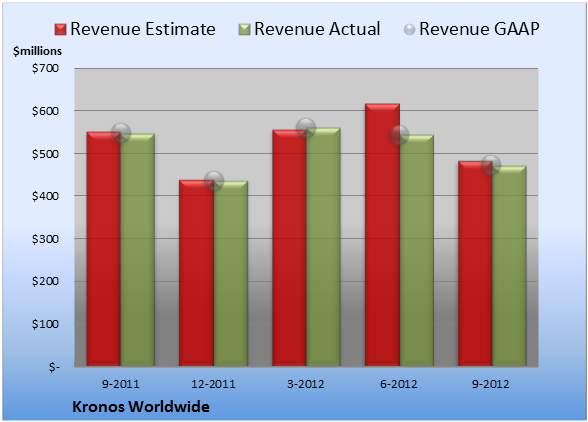Image resolution: width=588 pixels, height=422 pixels.
Task: Click the red Revenue Estimate legend swatch
Action: [x=60, y=30]
